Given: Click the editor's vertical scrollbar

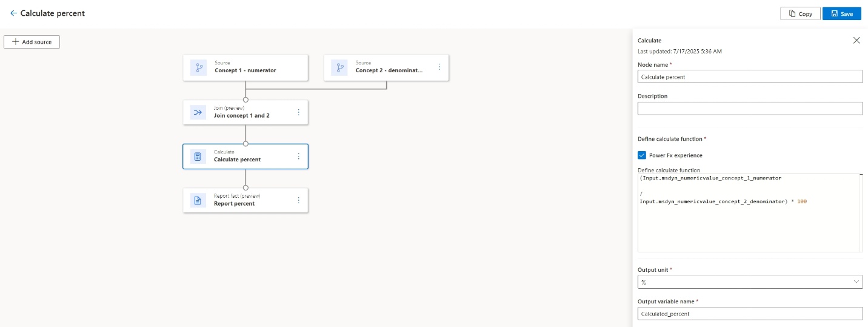Looking at the screenshot, I should [861, 213].
